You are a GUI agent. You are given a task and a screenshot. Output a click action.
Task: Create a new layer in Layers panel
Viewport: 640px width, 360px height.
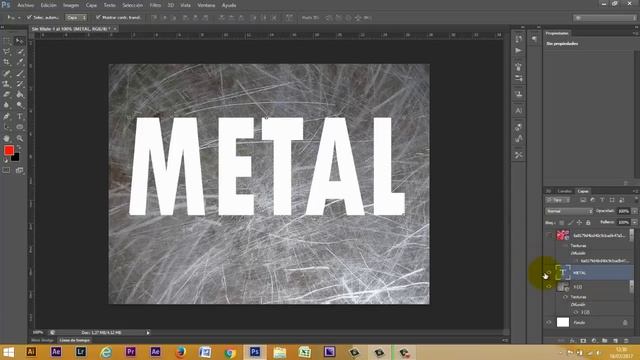615,340
